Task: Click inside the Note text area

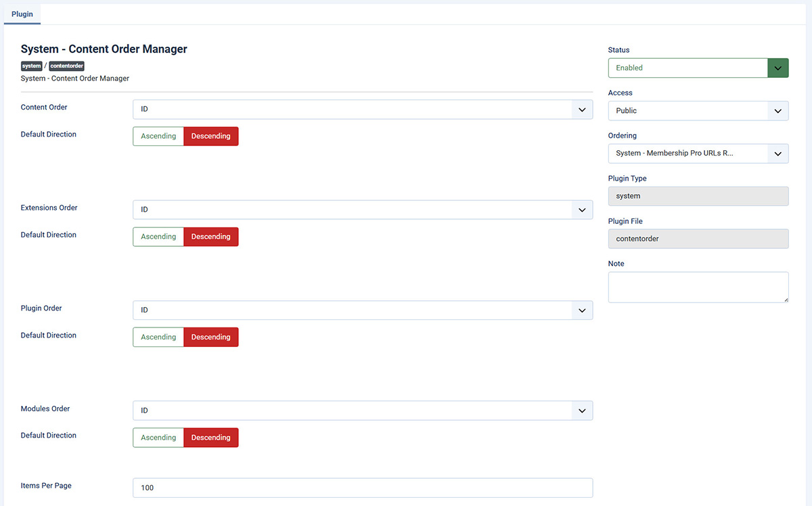Action: click(x=698, y=287)
